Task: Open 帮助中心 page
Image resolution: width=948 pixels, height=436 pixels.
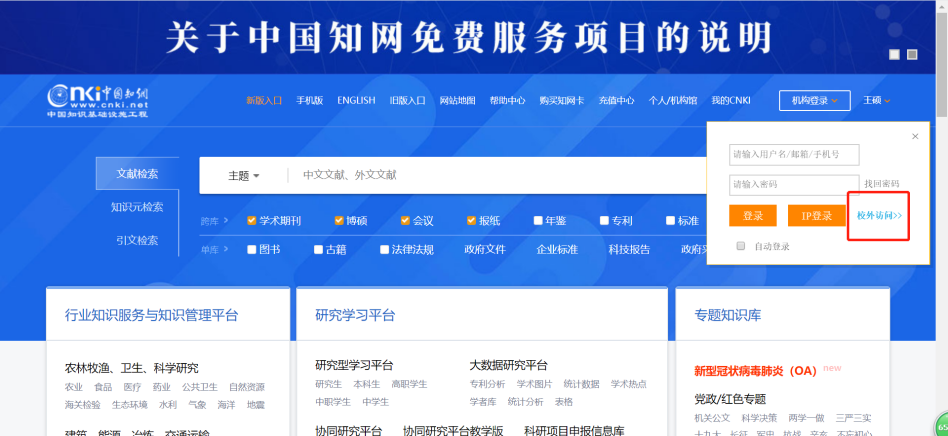Action: (507, 100)
